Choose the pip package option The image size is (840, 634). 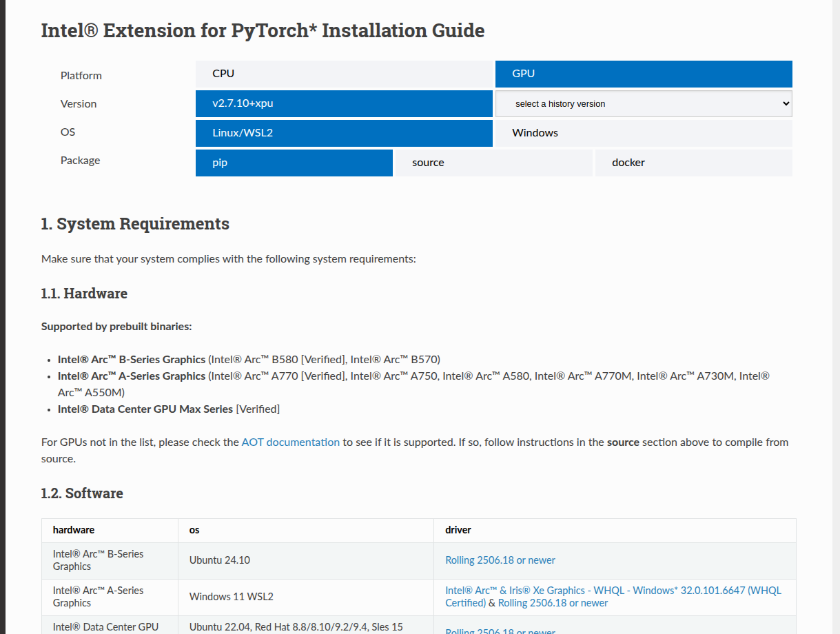[x=294, y=163]
